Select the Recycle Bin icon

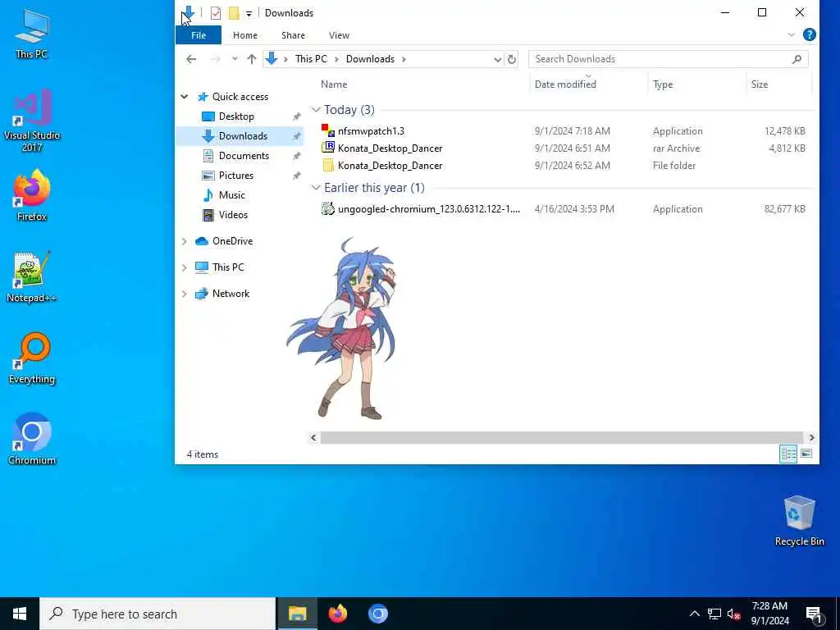(x=799, y=521)
